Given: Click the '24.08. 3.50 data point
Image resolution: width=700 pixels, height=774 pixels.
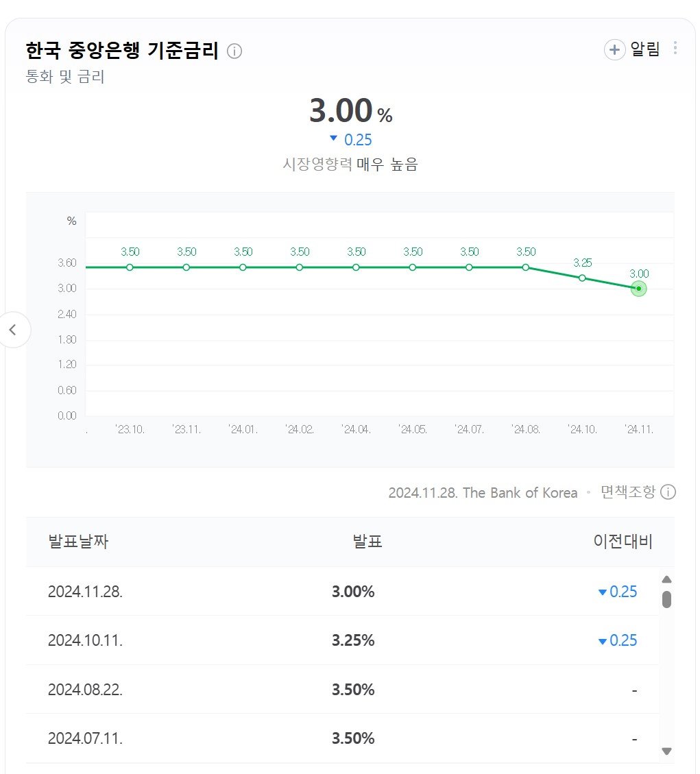Looking at the screenshot, I should tap(526, 267).
